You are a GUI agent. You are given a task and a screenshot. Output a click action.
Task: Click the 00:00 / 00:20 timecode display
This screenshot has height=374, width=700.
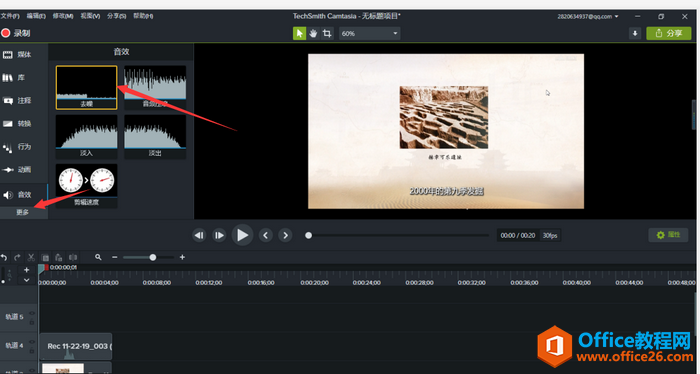(x=517, y=236)
